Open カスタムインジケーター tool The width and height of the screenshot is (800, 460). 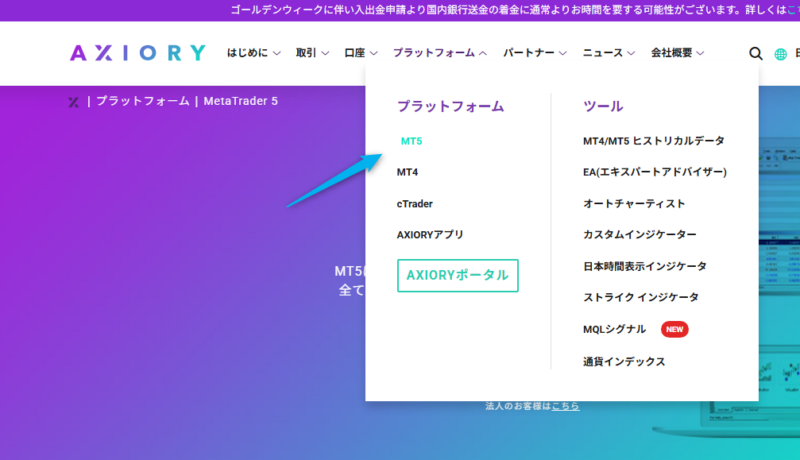click(x=639, y=235)
